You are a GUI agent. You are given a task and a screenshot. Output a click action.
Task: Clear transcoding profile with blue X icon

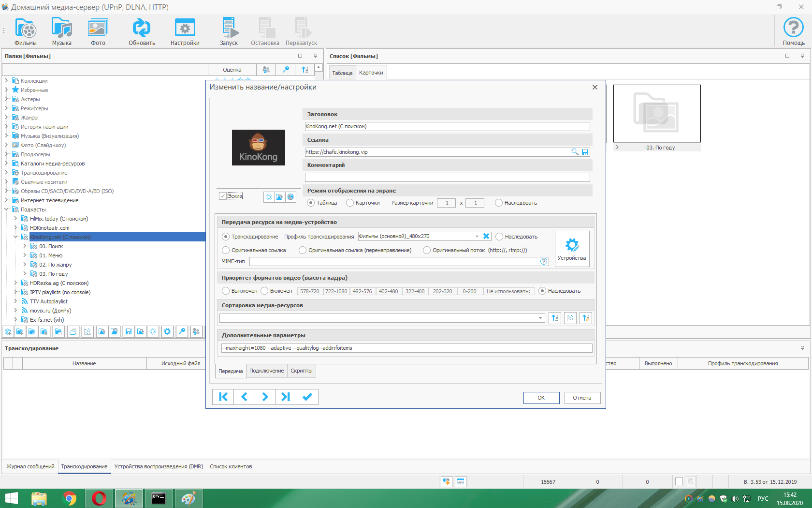click(x=486, y=236)
